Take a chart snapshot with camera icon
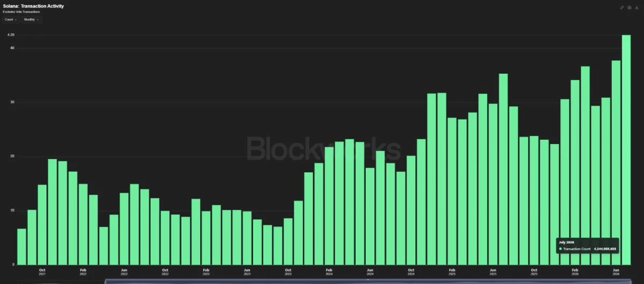644x284 pixels. coord(629,8)
